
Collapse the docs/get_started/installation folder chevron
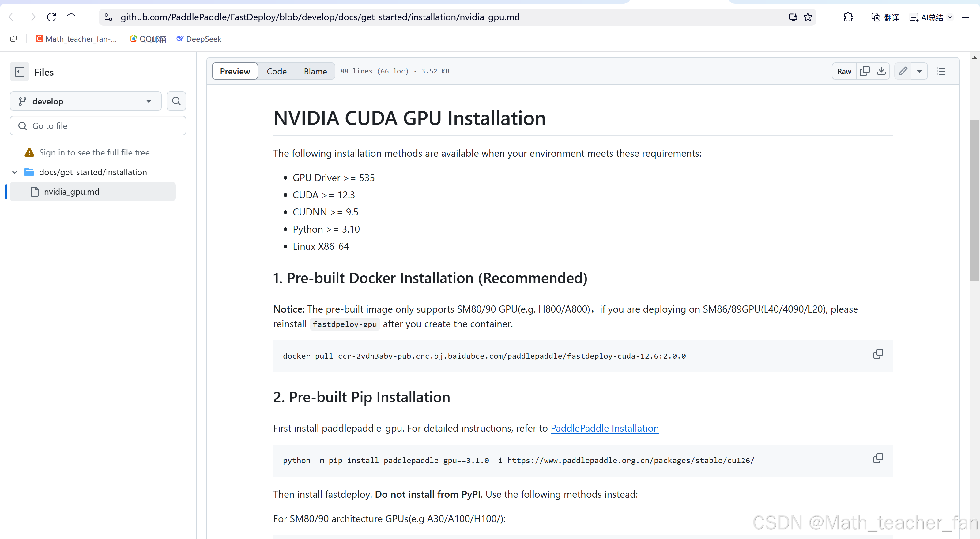click(15, 172)
